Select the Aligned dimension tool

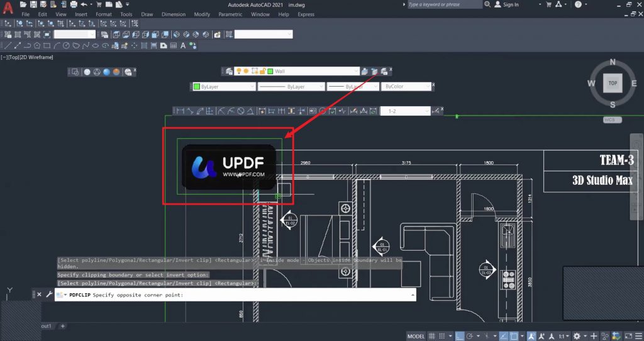tap(190, 111)
